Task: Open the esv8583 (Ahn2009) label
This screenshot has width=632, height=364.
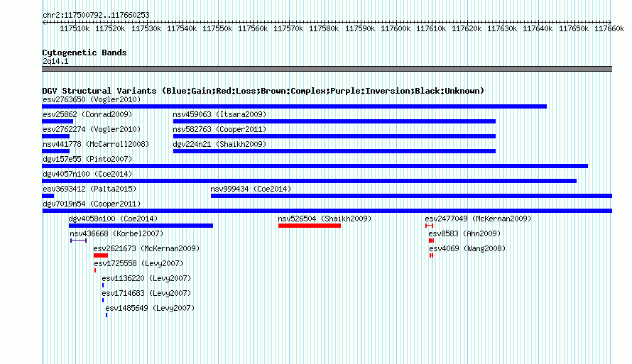Action: 464,233
